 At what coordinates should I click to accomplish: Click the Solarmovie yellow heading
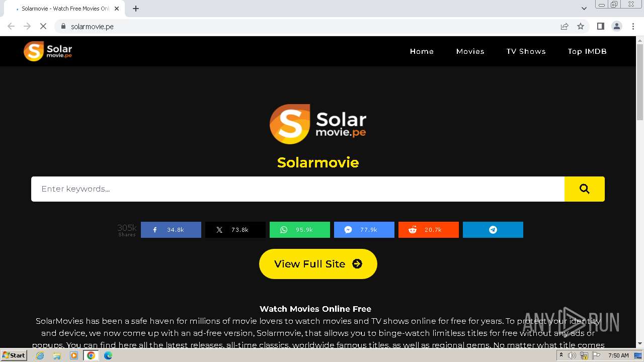pos(318,162)
